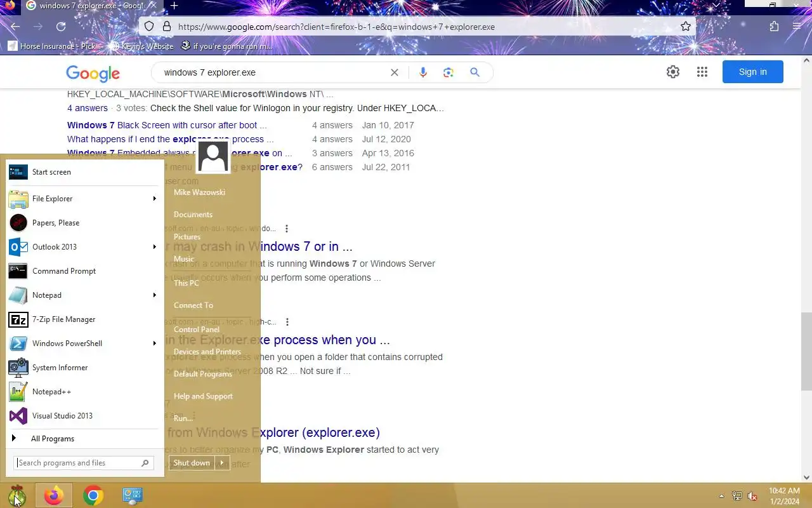Click the Google search magnifier button
The image size is (812, 508).
point(475,72)
